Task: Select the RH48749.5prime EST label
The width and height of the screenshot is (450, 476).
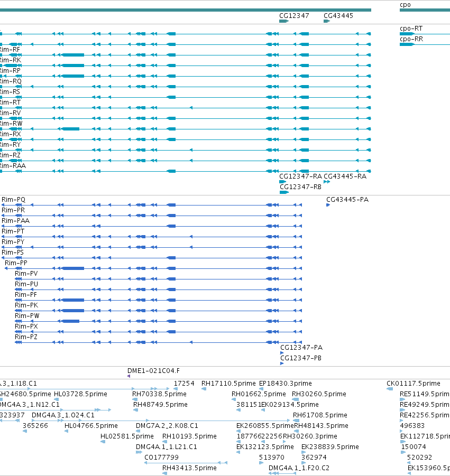Action: 160,405
